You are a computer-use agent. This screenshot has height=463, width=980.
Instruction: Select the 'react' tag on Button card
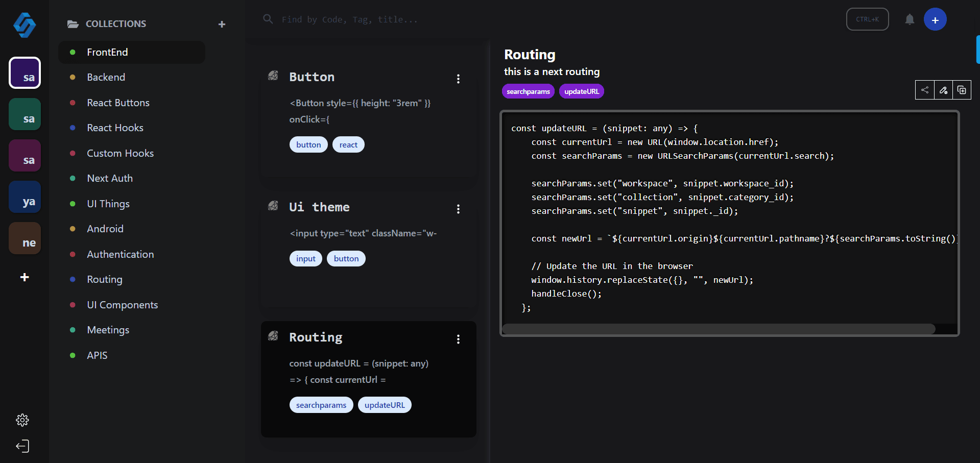pos(348,144)
